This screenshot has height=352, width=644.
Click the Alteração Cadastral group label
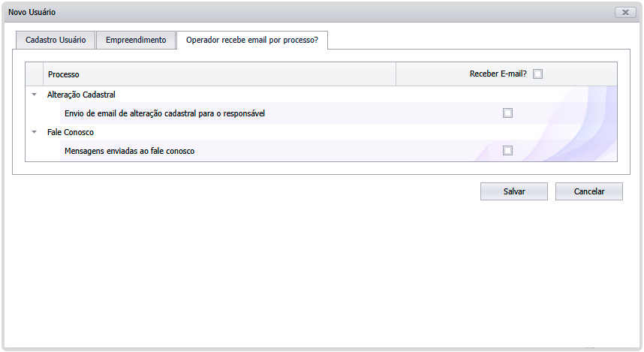[x=81, y=95]
